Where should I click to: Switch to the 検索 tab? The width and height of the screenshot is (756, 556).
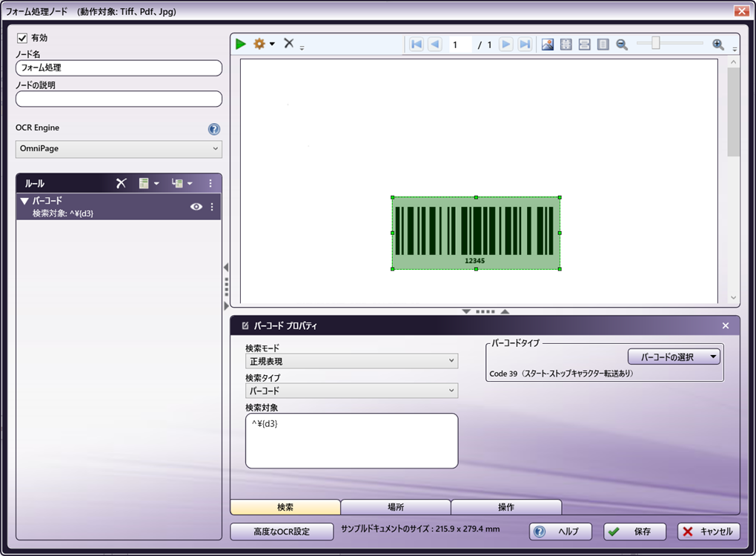click(285, 507)
